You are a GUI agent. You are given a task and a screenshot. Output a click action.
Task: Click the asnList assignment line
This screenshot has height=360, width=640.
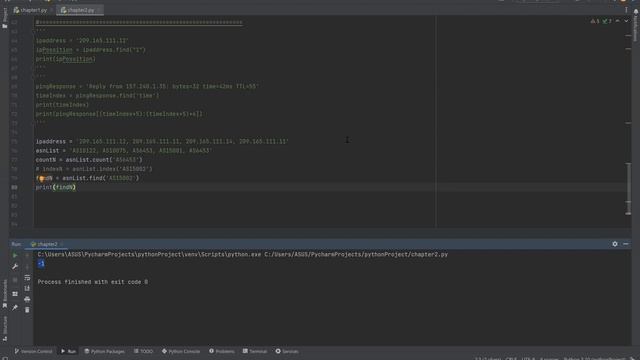point(124,151)
